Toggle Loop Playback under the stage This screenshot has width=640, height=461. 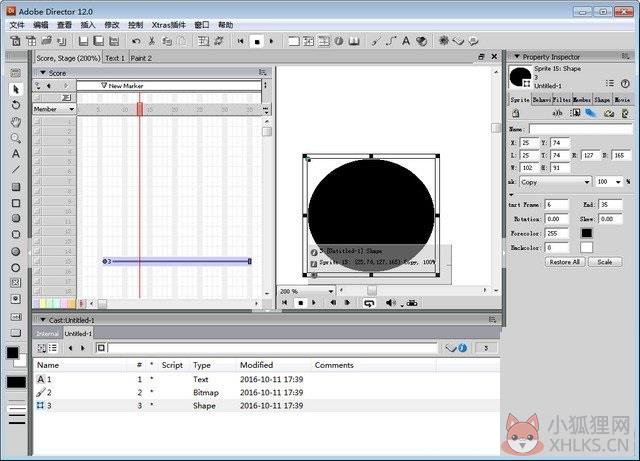[x=369, y=303]
